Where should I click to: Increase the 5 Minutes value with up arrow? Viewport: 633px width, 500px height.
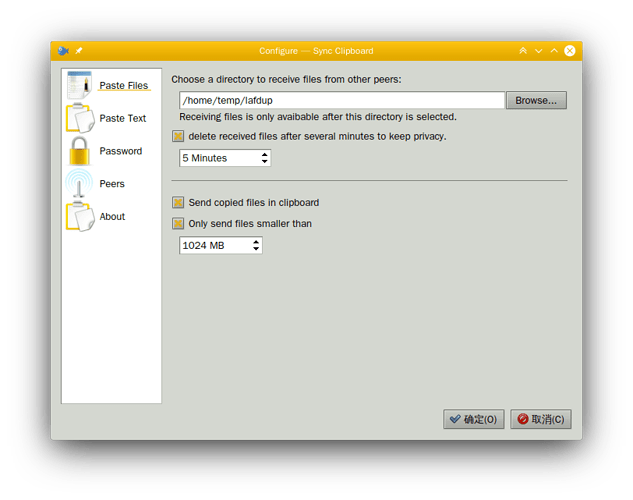pyautogui.click(x=264, y=154)
